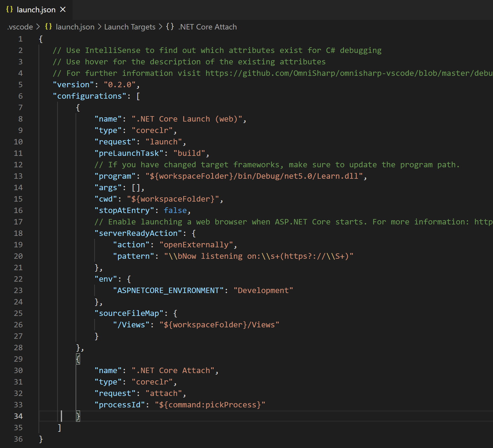493x448 pixels.
Task: Select the false value of stopAtEntry
Action: tap(175, 210)
